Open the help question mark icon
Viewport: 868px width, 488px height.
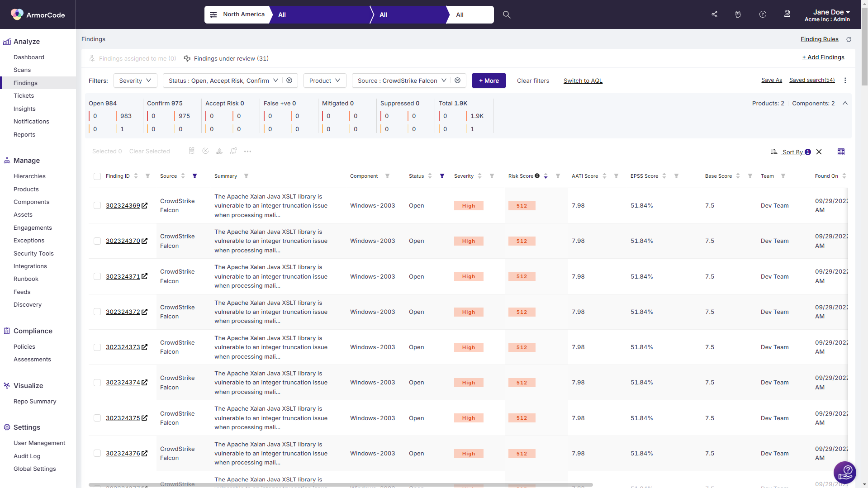coord(763,14)
